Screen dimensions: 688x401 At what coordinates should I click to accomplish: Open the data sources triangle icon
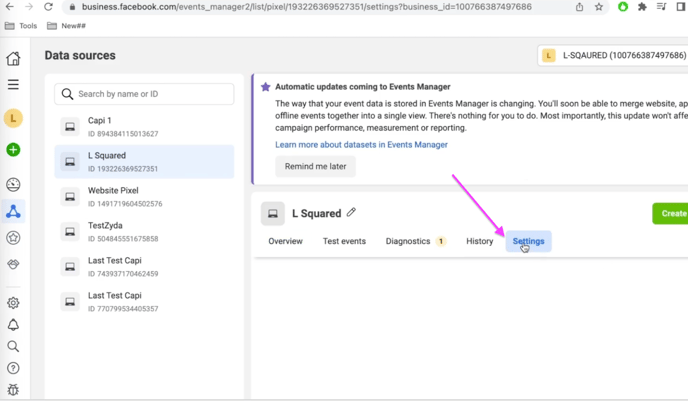[13, 211]
